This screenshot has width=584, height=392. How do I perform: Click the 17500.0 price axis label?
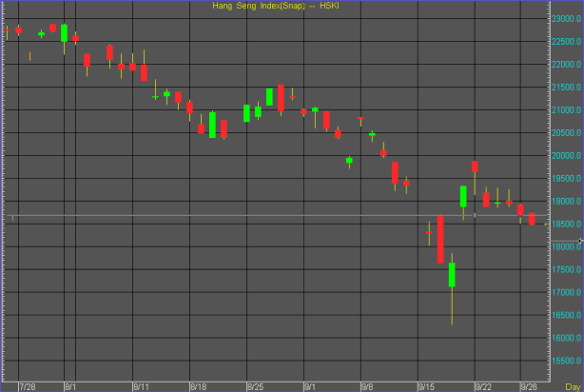[566, 269]
